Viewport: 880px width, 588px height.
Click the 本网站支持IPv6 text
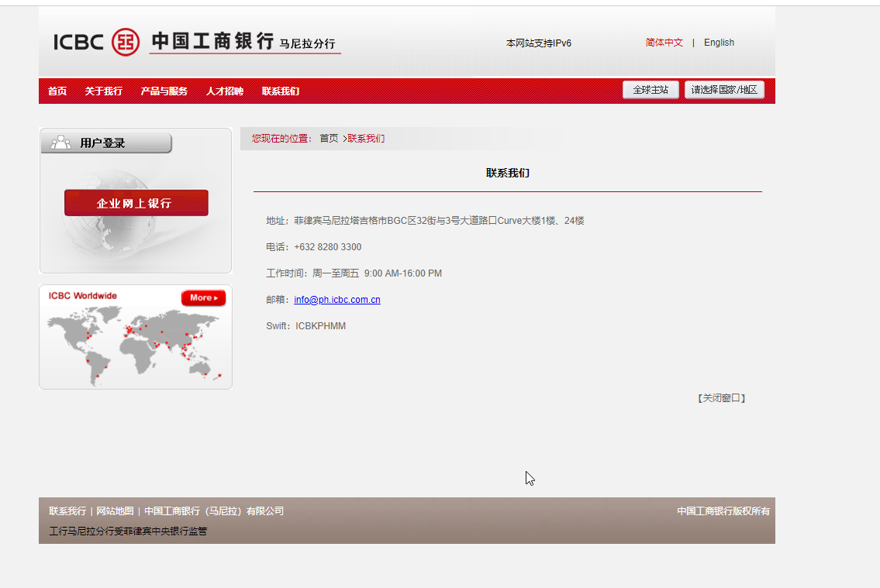coord(539,43)
